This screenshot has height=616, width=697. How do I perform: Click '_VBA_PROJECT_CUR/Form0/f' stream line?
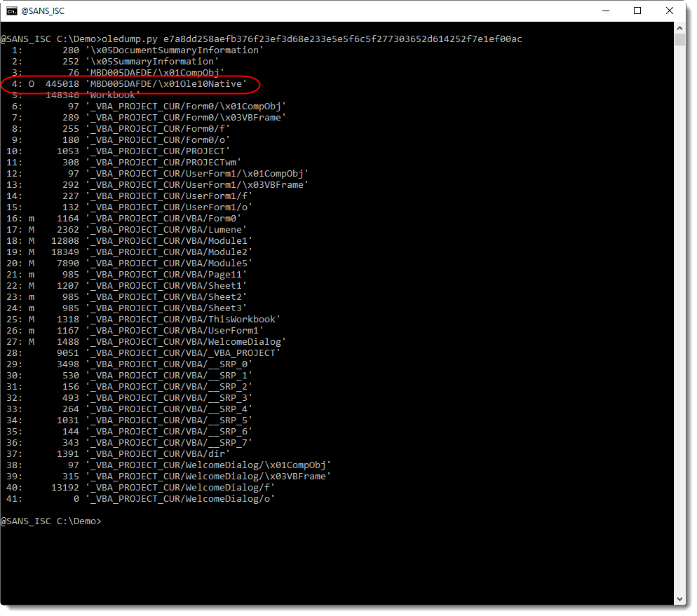pyautogui.click(x=119, y=129)
